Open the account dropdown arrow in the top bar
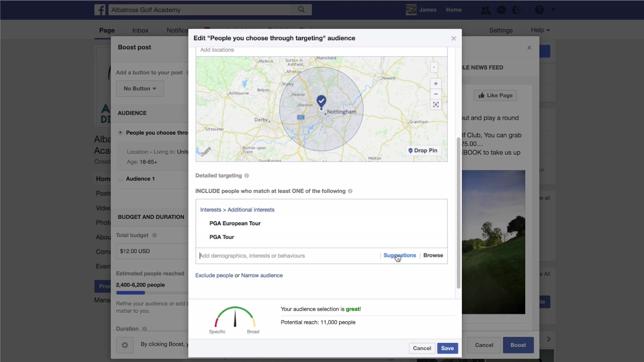The height and width of the screenshot is (362, 644). click(x=553, y=10)
